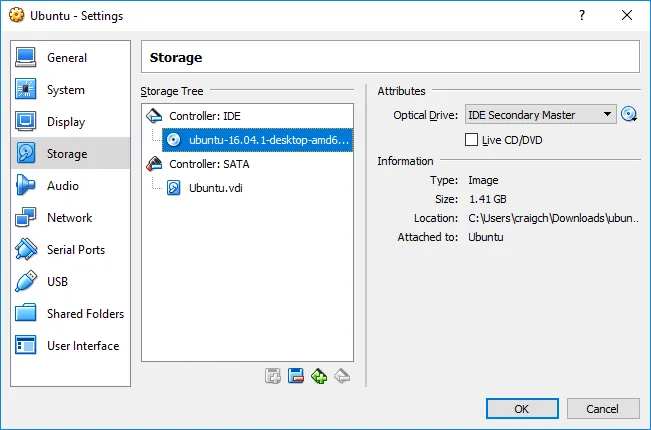Open the System settings page

tap(65, 90)
